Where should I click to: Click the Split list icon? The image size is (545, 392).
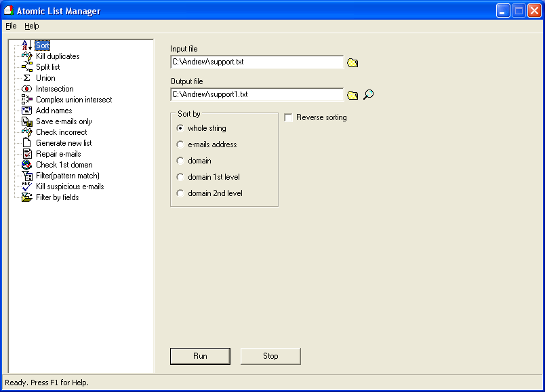click(x=26, y=66)
